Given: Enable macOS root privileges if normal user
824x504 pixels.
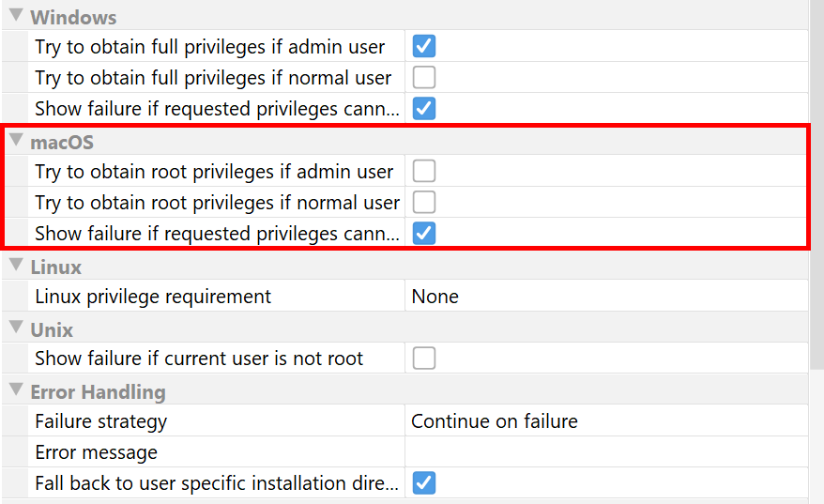Looking at the screenshot, I should [x=424, y=203].
